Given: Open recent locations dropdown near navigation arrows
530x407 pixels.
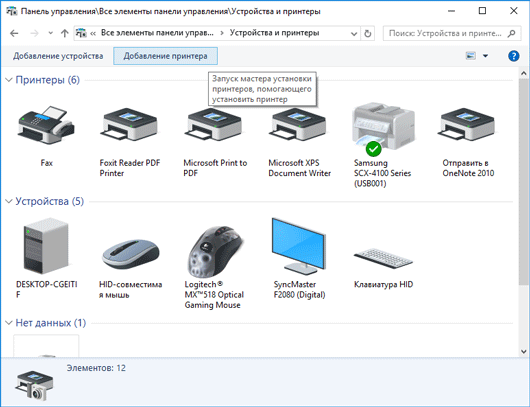Looking at the screenshot, I should (51, 33).
